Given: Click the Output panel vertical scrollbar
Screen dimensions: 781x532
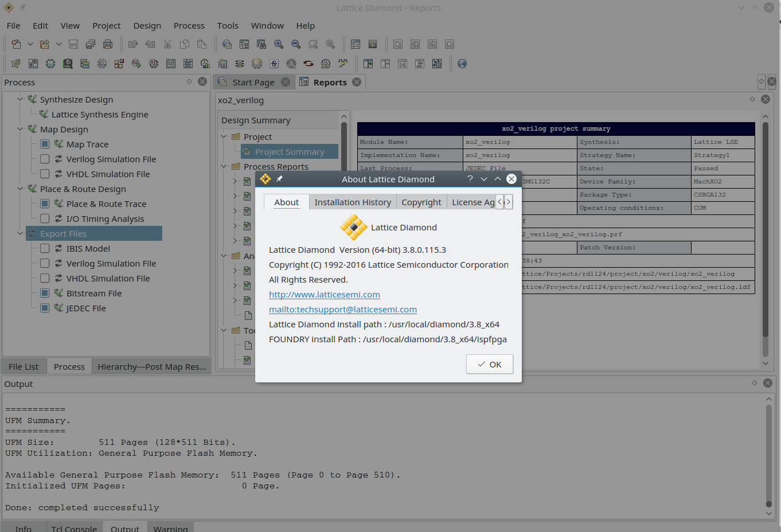Looking at the screenshot, I should 769,456.
